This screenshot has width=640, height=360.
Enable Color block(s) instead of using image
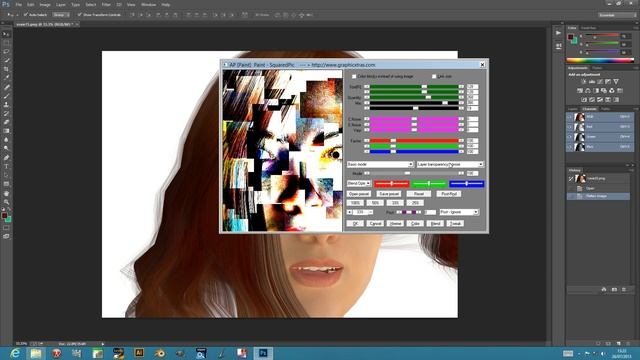[353, 76]
